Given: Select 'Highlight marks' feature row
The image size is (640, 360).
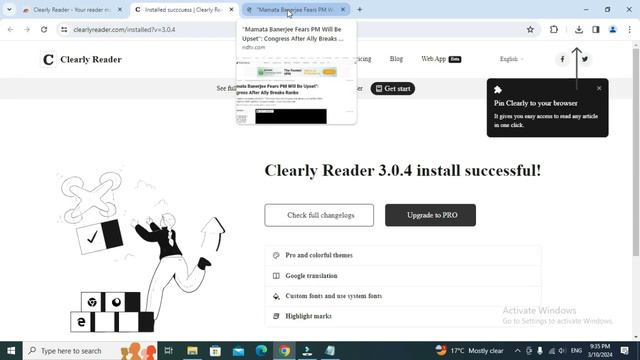Looking at the screenshot, I should click(403, 316).
